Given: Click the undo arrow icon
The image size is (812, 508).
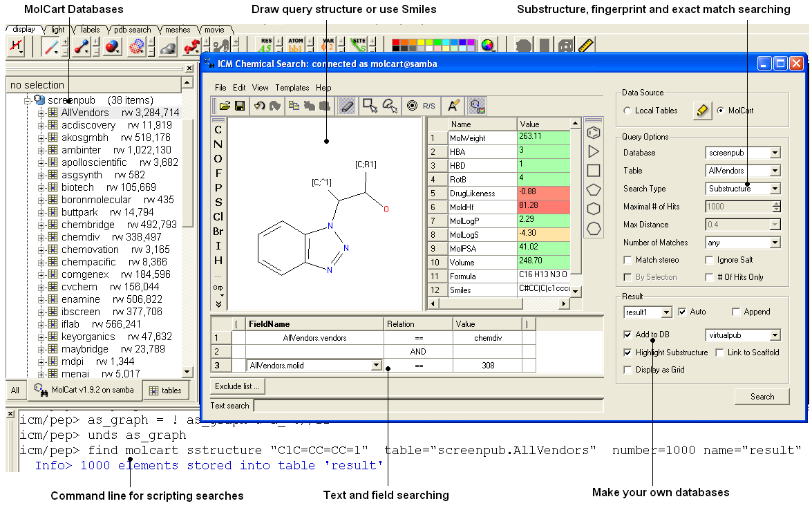Looking at the screenshot, I should coord(259,106).
